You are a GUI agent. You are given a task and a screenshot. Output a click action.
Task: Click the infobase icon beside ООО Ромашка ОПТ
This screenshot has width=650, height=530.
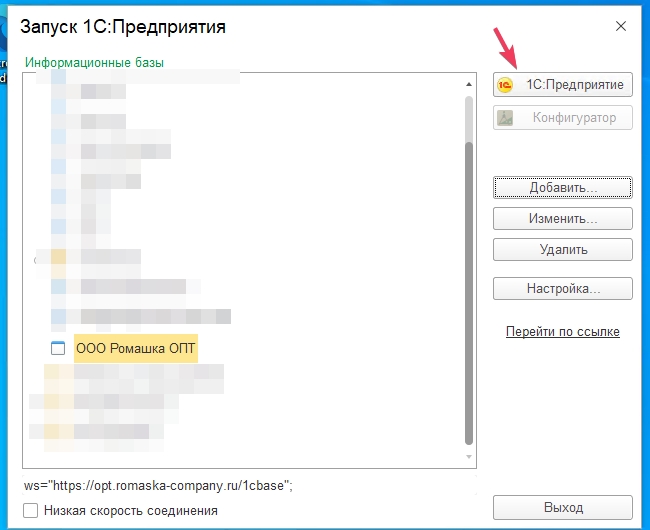(58, 348)
